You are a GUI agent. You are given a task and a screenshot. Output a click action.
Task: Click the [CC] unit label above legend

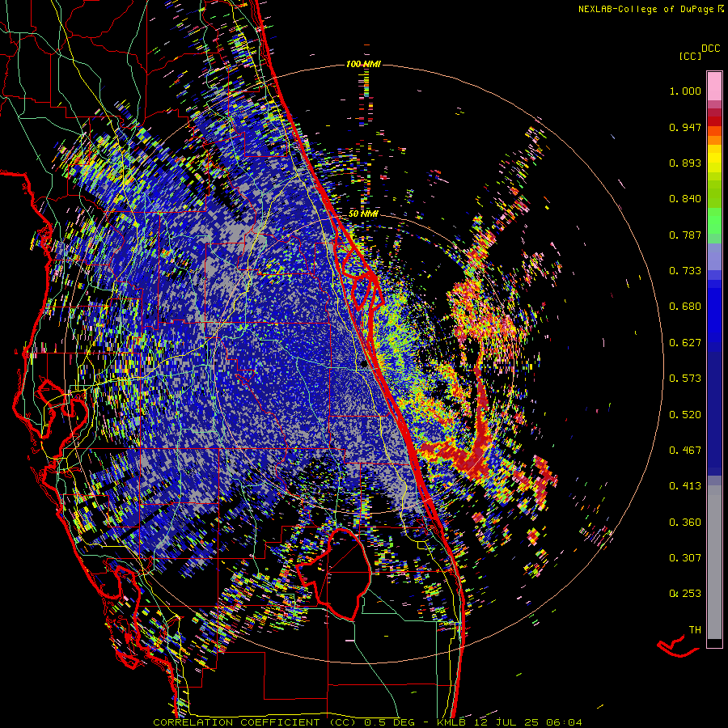pos(690,56)
